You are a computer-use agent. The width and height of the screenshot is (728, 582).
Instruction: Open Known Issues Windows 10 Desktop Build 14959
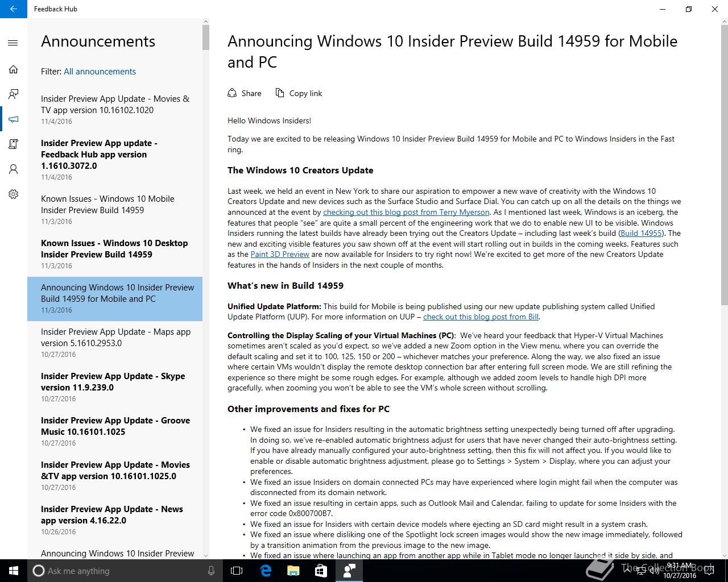[x=115, y=254]
